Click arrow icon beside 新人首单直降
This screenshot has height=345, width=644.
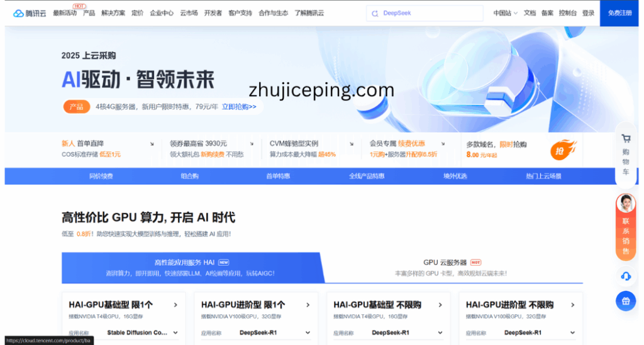pos(152,144)
